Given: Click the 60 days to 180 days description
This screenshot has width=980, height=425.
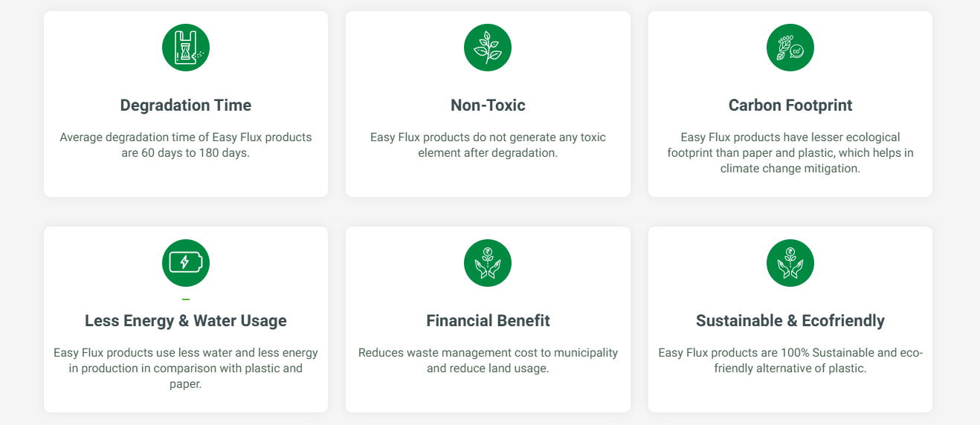Looking at the screenshot, I should point(186,145).
